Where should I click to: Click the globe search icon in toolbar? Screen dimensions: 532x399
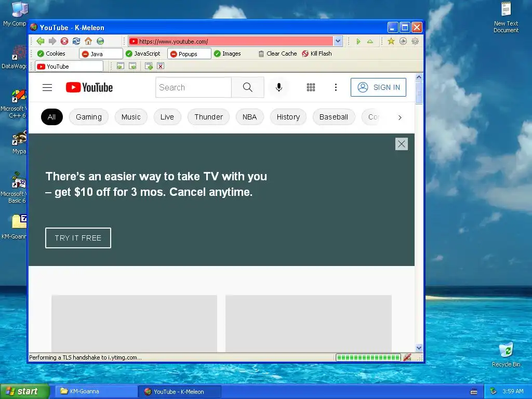[100, 41]
